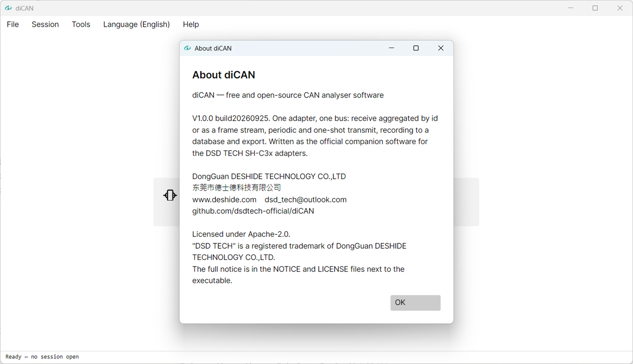Screen dimensions: 633x364
Task: Open the Tools menu
Action: 81,25
